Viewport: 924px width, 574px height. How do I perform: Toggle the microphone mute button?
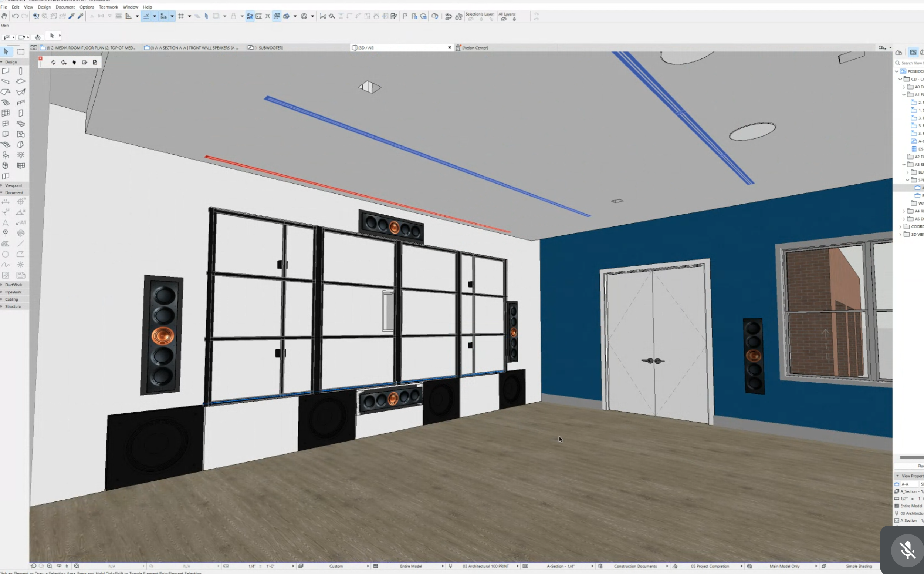(907, 550)
